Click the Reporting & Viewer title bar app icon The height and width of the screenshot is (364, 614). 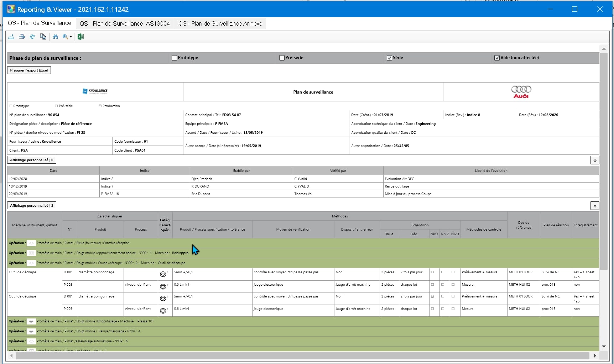coord(11,9)
